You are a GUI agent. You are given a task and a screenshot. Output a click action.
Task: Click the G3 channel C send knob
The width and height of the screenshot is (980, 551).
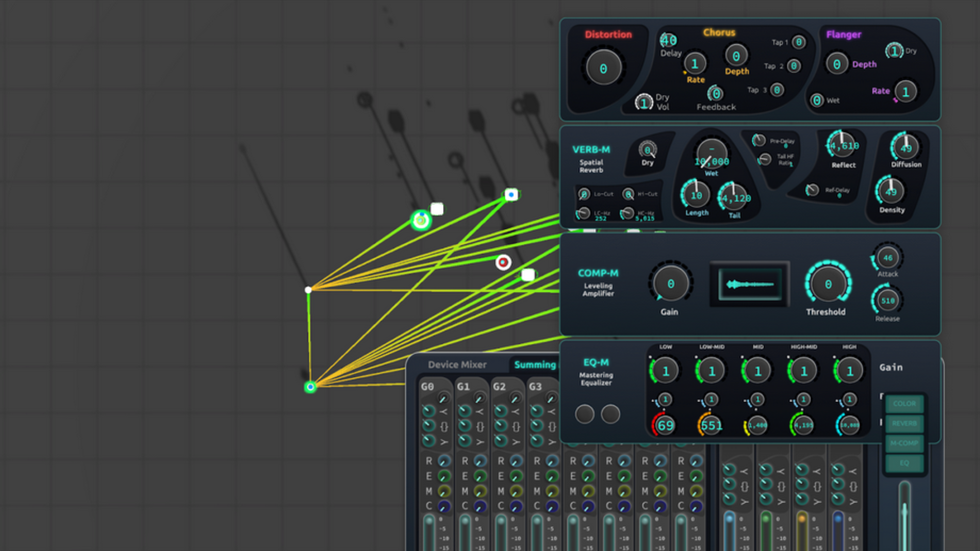click(552, 506)
